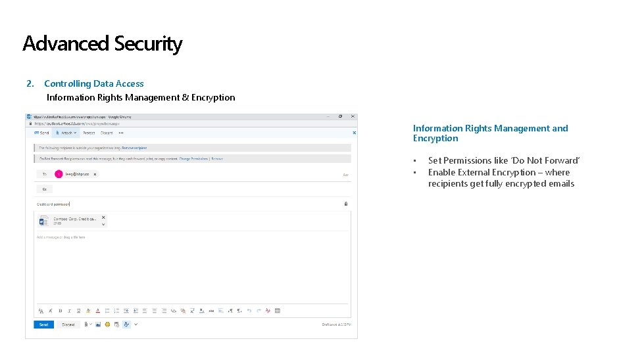Click the gray Discard button

68,325
